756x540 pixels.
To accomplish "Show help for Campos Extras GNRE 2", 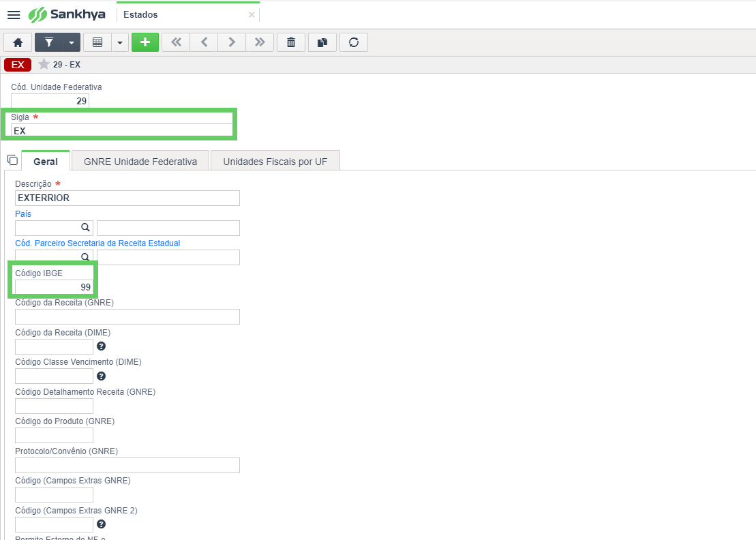I will point(102,524).
